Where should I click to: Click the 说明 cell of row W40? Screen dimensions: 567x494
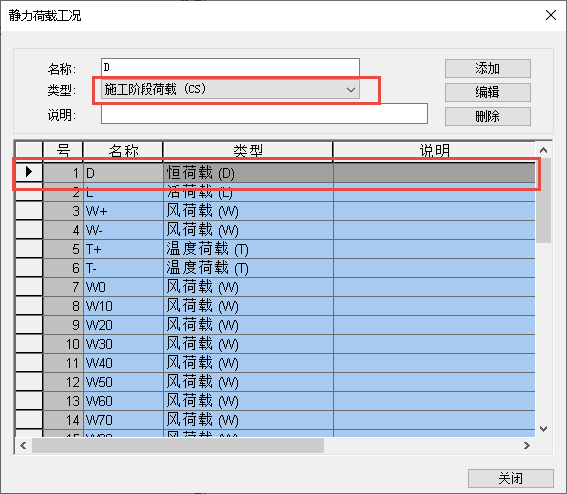434,363
